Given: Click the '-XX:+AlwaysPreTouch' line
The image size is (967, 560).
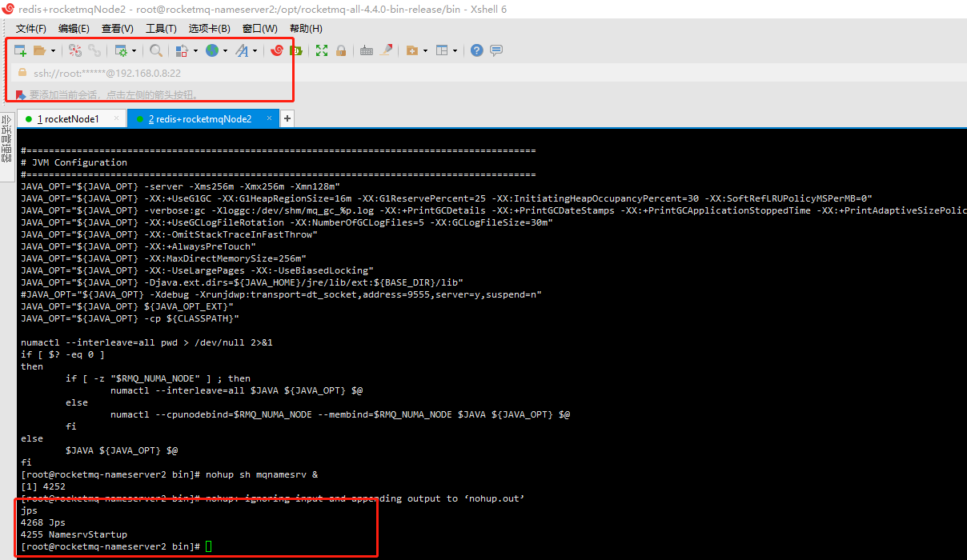Looking at the screenshot, I should pos(138,246).
